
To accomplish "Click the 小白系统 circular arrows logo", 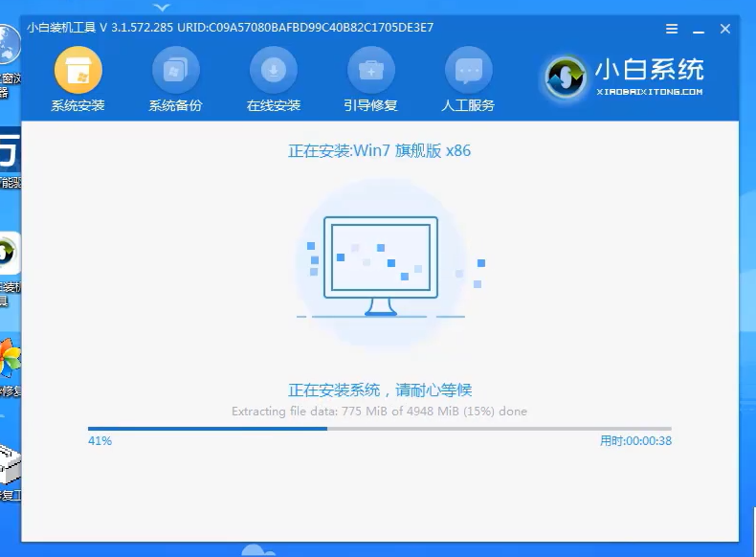I will [565, 77].
